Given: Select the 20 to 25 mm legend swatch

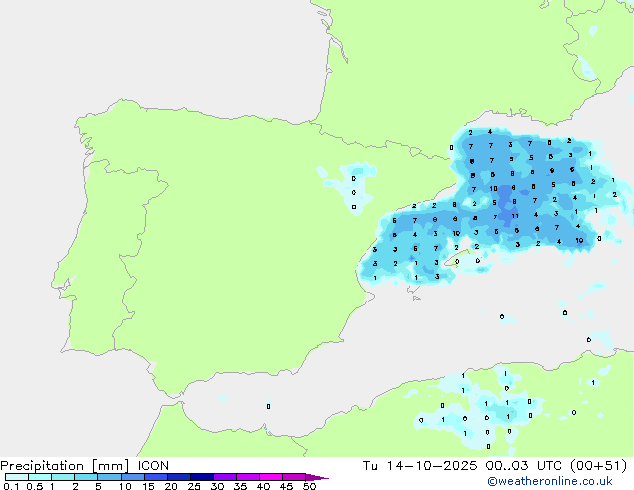Looking at the screenshot, I should (x=178, y=477).
